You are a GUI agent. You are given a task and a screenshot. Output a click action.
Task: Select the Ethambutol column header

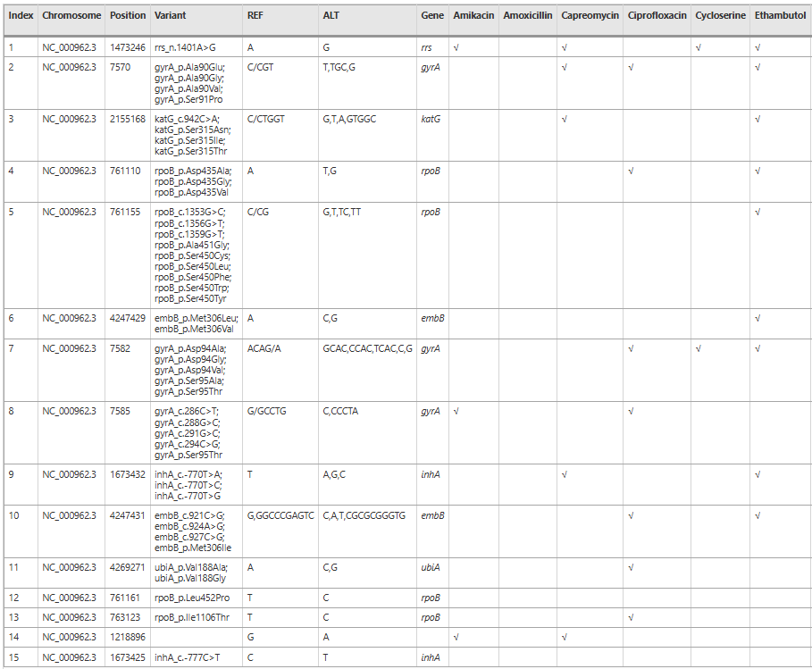tap(779, 16)
